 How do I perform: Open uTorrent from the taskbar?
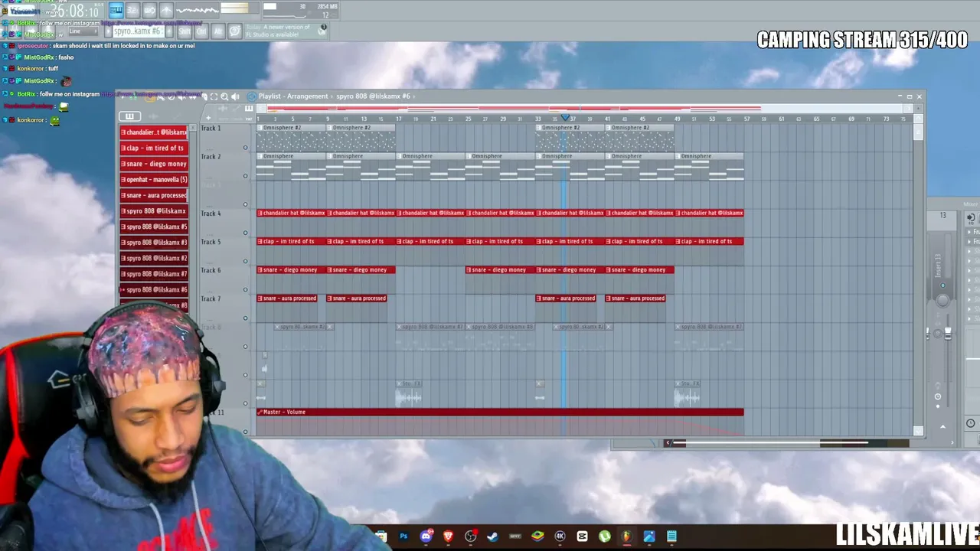(604, 536)
